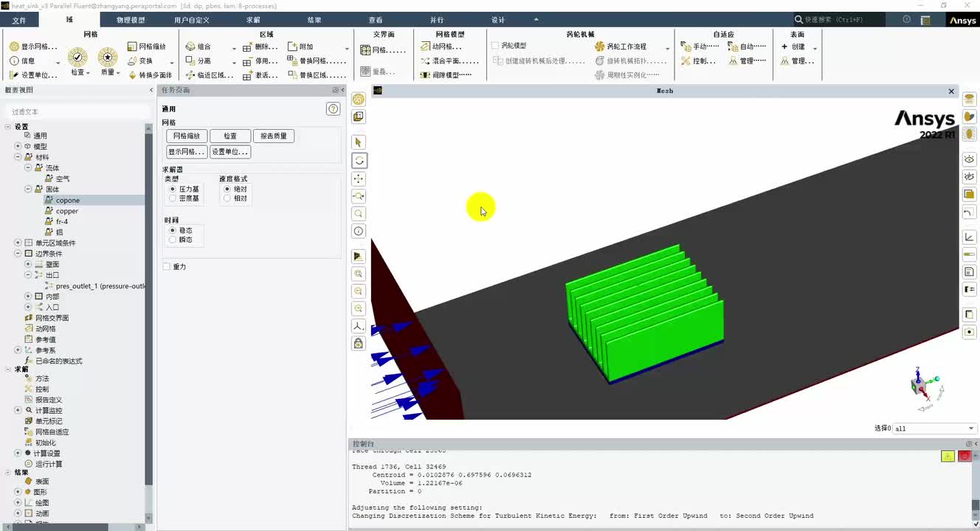Open the File (文件) menu
Viewport: 980px width, 531px height.
[19, 21]
